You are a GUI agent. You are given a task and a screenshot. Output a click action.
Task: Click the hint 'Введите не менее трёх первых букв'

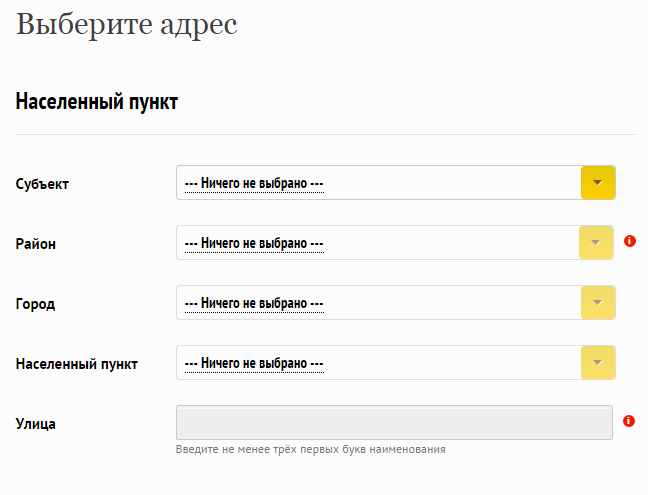pos(311,449)
